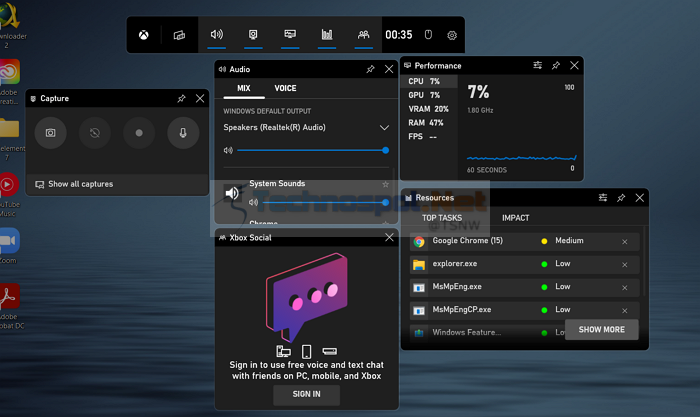700x417 pixels.
Task: Record last 30 seconds in the Capture widget
Action: 95,133
